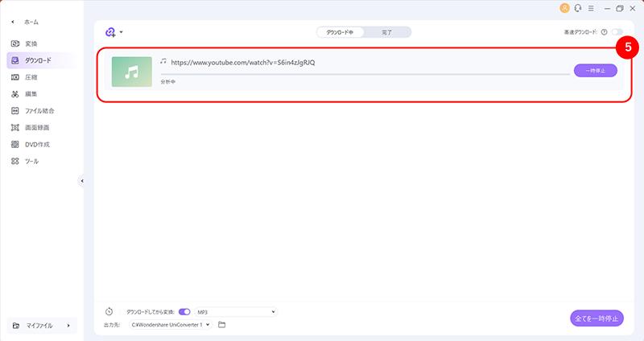Screen dimensions: 644x341
Task: Click the back arrow beside ホーム
Action: point(13,23)
